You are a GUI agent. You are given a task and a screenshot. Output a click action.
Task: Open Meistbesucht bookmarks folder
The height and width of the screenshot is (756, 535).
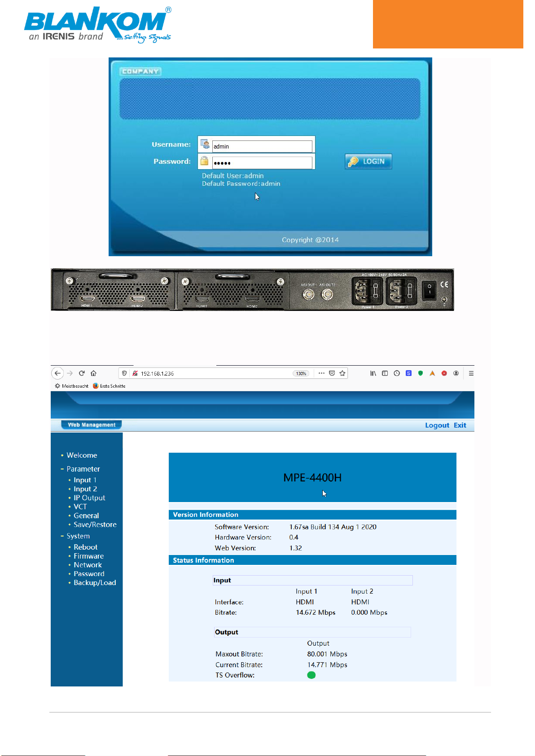(x=72, y=386)
